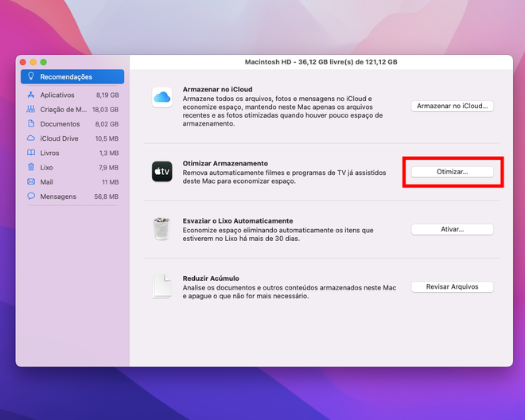Minimize the window with yellow button
This screenshot has height=420, width=525.
(x=33, y=62)
